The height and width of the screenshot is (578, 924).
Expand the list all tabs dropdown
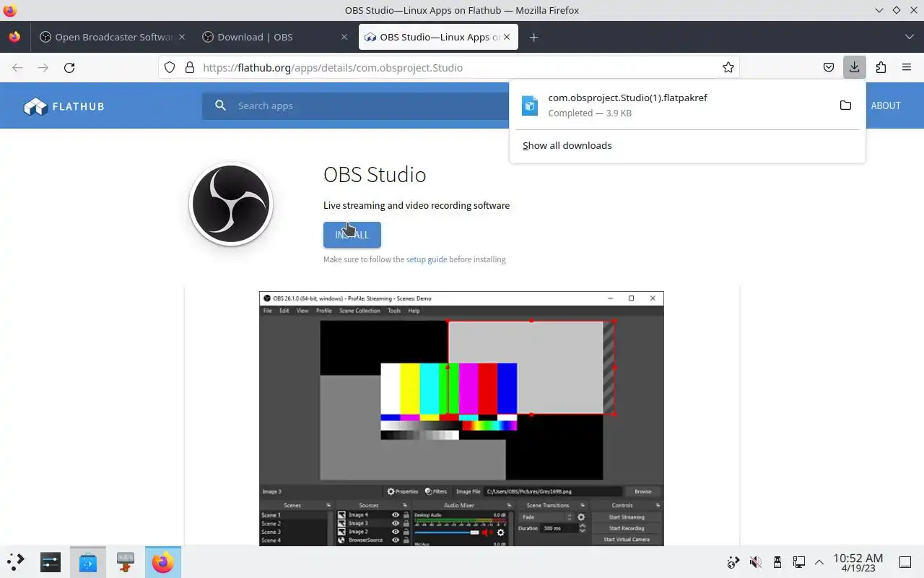click(x=909, y=37)
